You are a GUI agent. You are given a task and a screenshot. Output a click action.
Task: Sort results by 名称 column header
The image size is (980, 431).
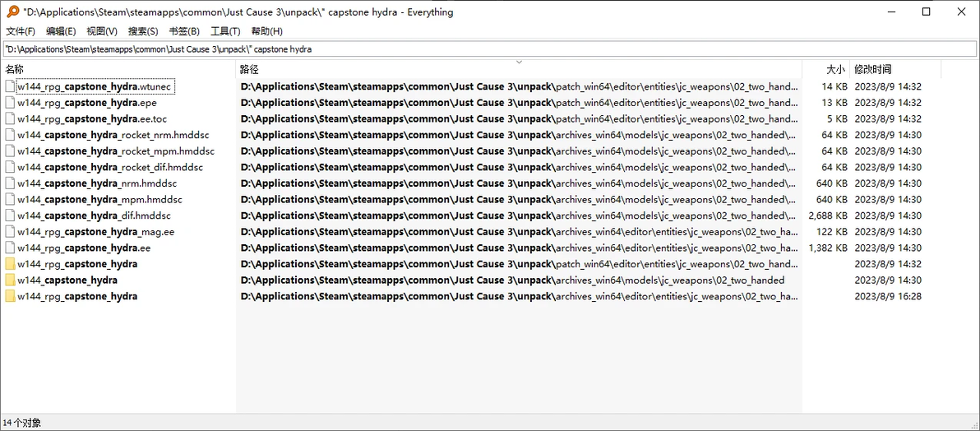15,69
